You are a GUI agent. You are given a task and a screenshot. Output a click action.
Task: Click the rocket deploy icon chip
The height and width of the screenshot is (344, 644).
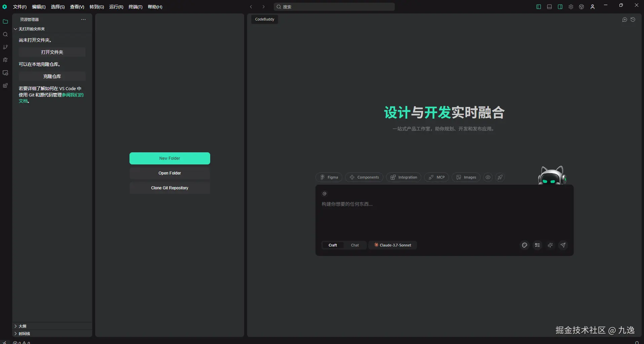(x=500, y=177)
